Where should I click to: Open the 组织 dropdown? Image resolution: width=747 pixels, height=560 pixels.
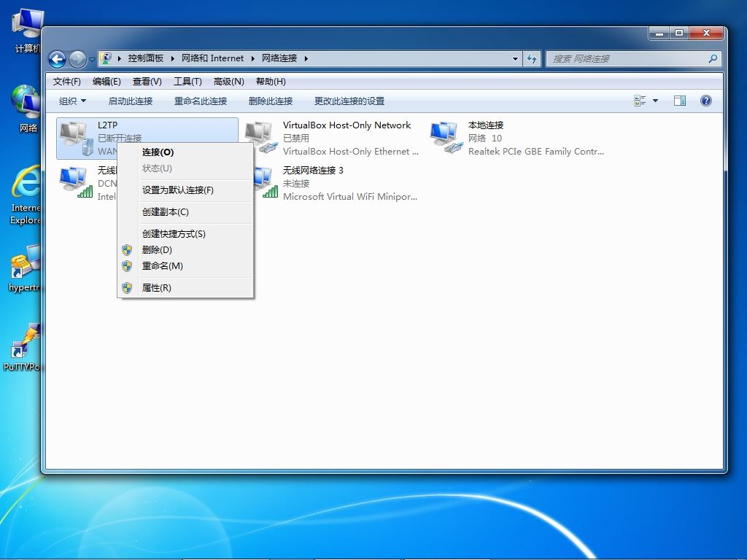[72, 101]
